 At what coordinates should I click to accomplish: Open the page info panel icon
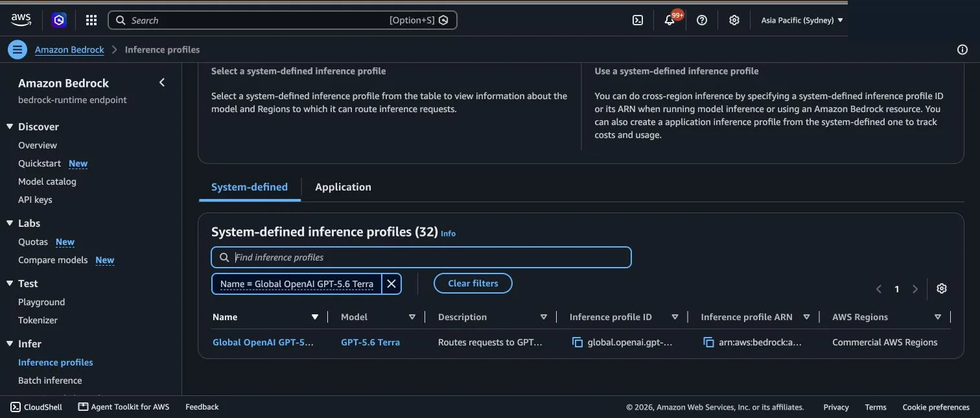pyautogui.click(x=962, y=49)
